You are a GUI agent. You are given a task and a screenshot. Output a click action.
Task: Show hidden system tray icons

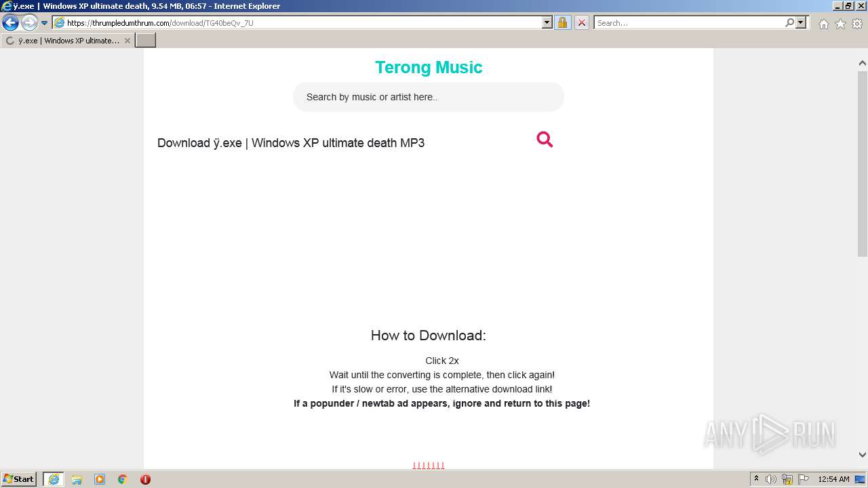pyautogui.click(x=756, y=479)
